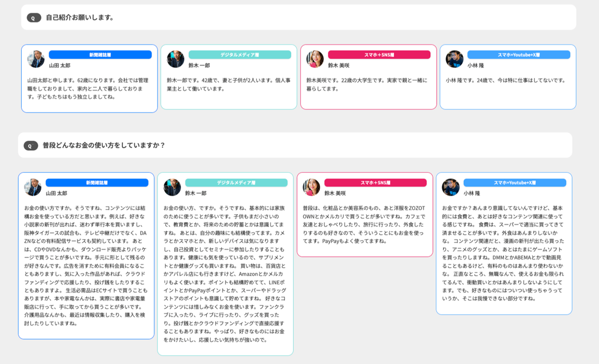Click 小林 隆's avatar in the self-introduction row
The image size is (599, 364).
(x=455, y=59)
